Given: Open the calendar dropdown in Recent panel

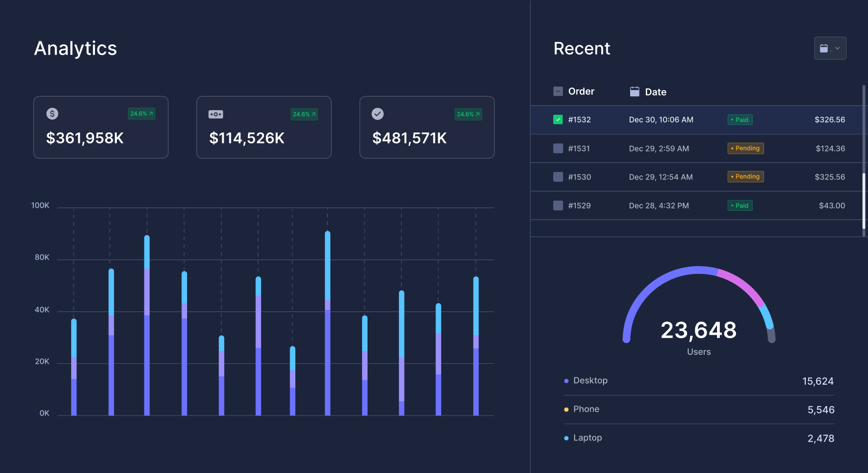Looking at the screenshot, I should [830, 48].
